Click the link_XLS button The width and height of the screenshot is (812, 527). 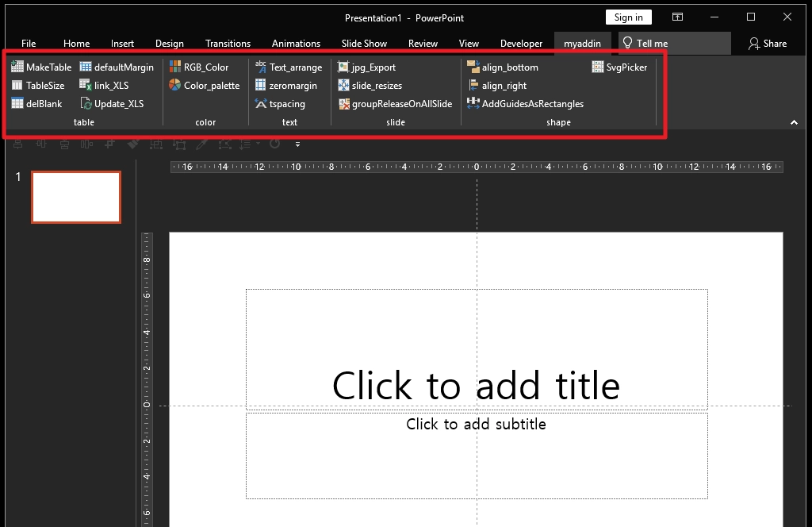[104, 86]
